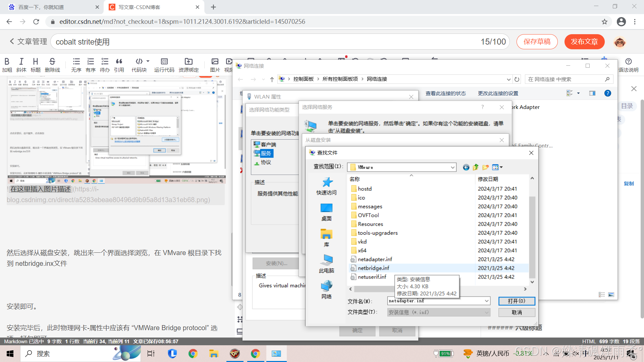Select 服务 in network feature list

[266, 153]
